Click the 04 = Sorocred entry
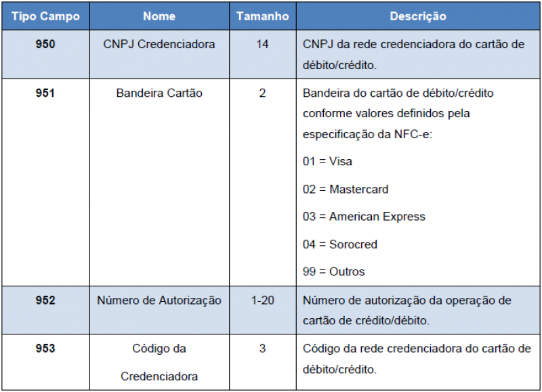 click(x=340, y=244)
